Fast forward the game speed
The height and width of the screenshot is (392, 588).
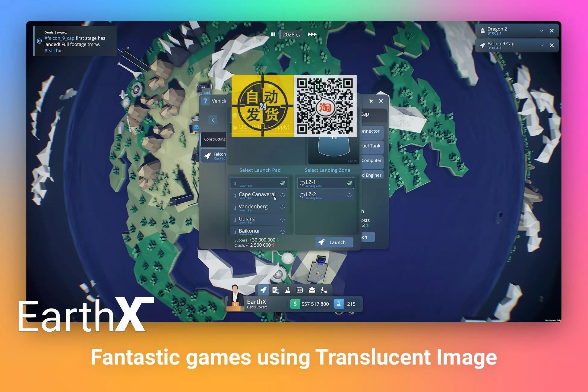[x=312, y=34]
